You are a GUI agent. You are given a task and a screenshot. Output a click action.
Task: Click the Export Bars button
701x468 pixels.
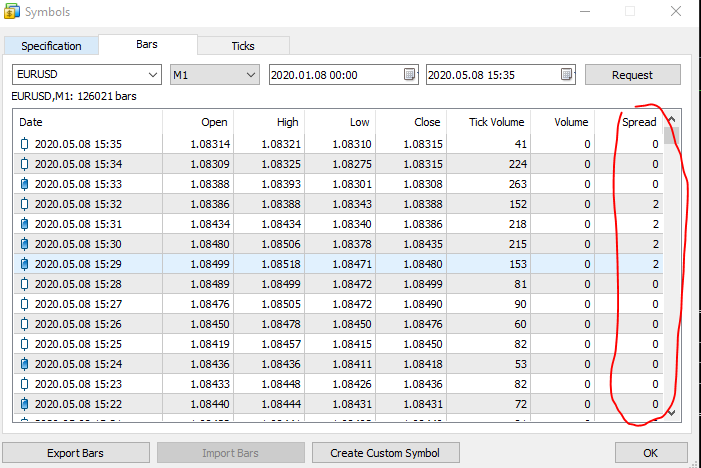(76, 453)
